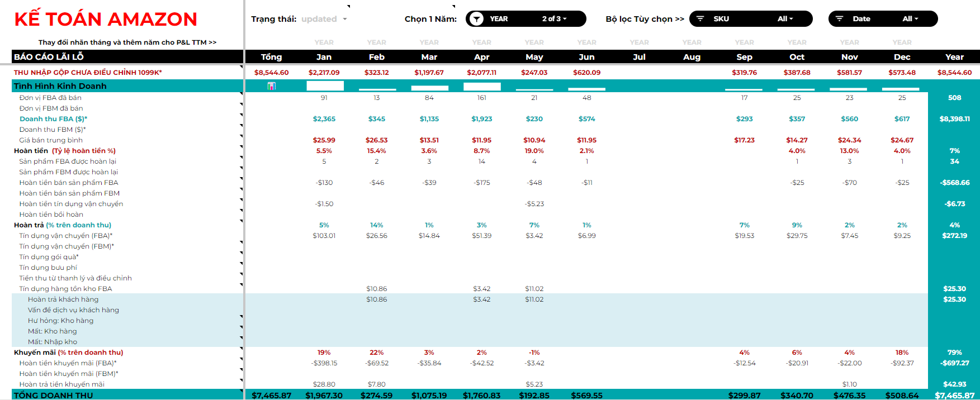Click the Dec column header
This screenshot has height=400, width=980.
(x=902, y=57)
